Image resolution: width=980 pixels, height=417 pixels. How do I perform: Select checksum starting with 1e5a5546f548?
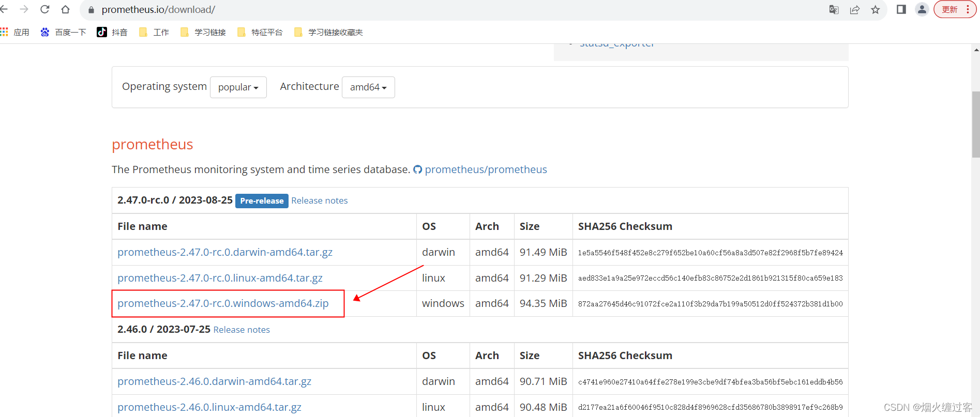(710, 253)
